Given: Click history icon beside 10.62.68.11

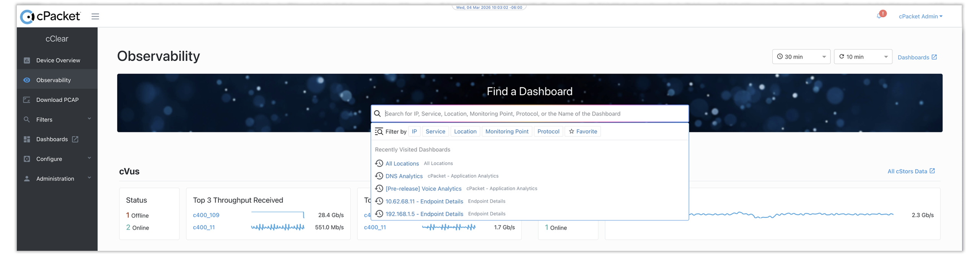Looking at the screenshot, I should pos(379,201).
